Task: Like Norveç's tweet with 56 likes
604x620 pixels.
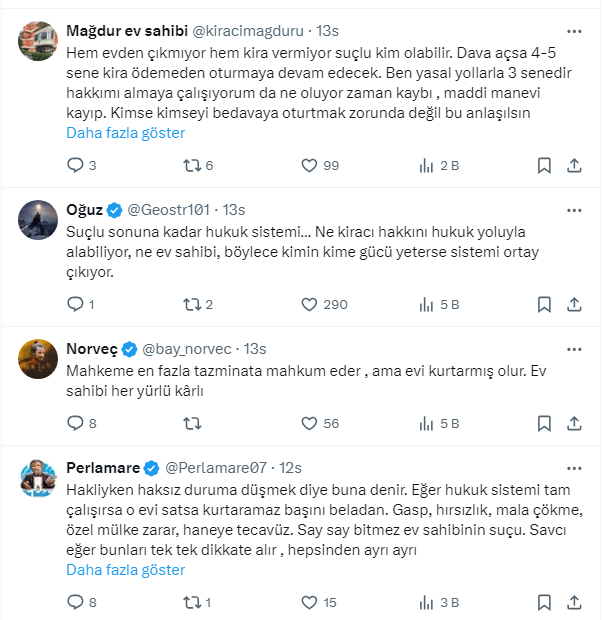Action: [x=310, y=423]
